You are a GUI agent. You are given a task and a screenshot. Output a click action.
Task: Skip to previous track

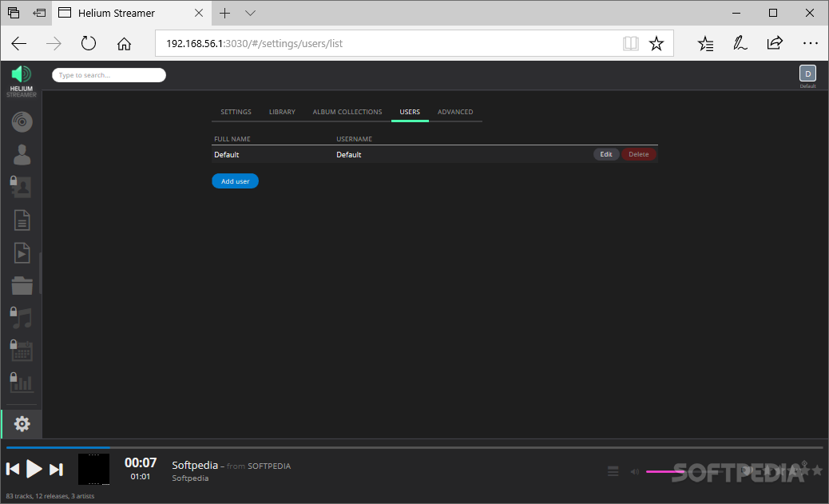(13, 469)
